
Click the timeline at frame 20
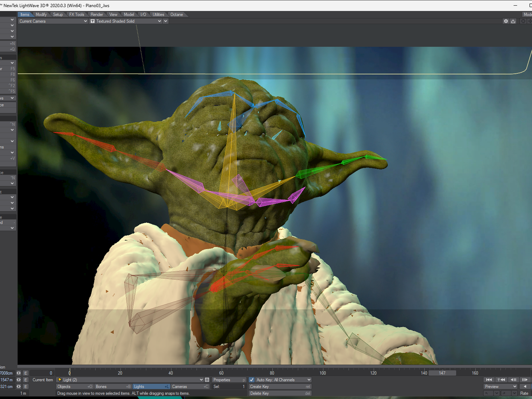coord(120,373)
